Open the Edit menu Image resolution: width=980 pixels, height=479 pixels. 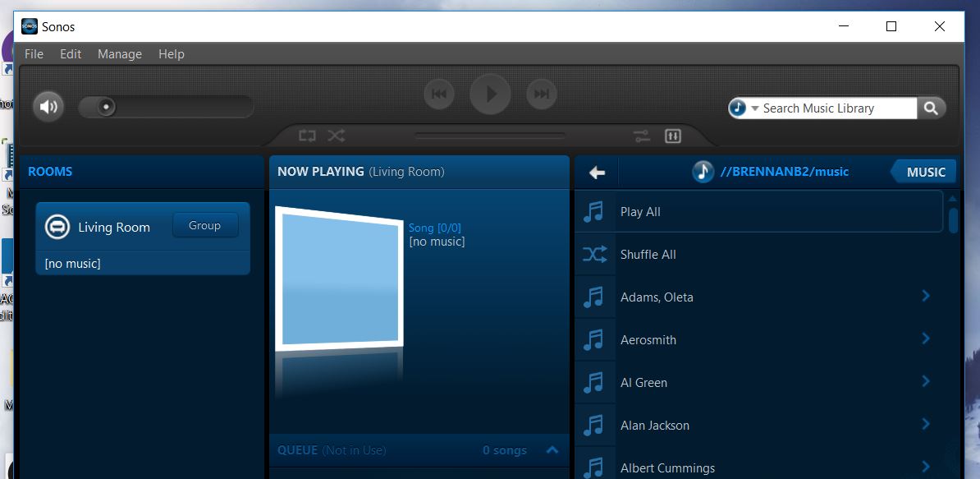pyautogui.click(x=71, y=54)
